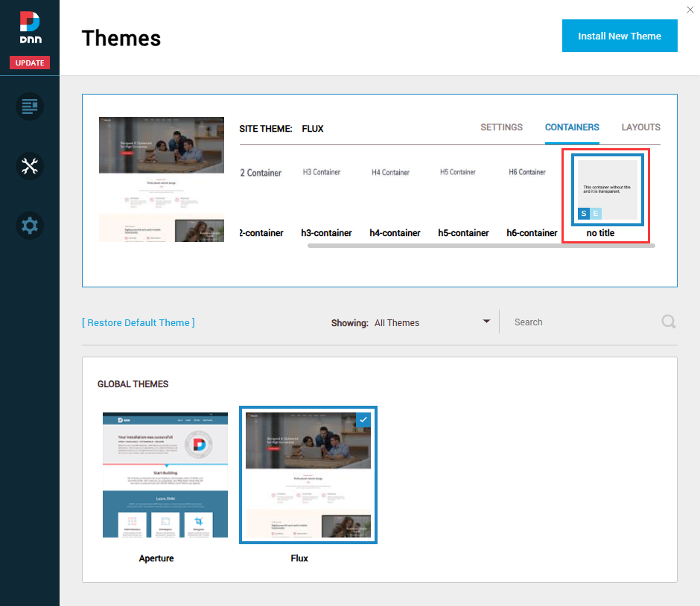The image size is (700, 606).
Task: Click the h5-container label
Action: pos(463,233)
